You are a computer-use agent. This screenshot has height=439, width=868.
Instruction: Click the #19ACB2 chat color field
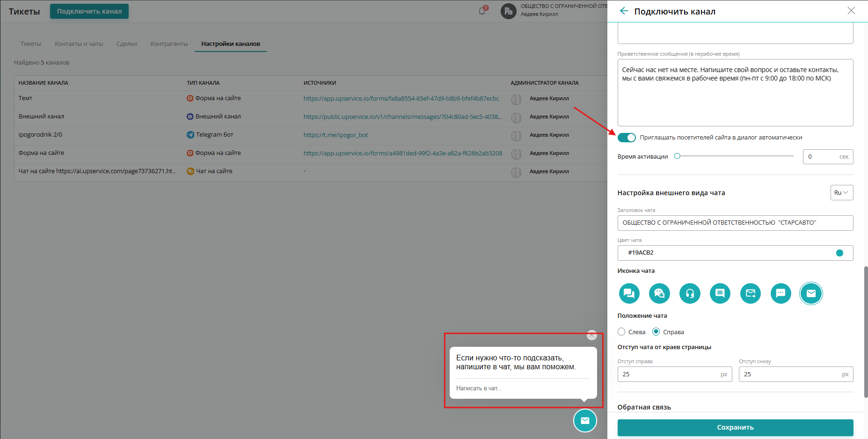point(735,253)
